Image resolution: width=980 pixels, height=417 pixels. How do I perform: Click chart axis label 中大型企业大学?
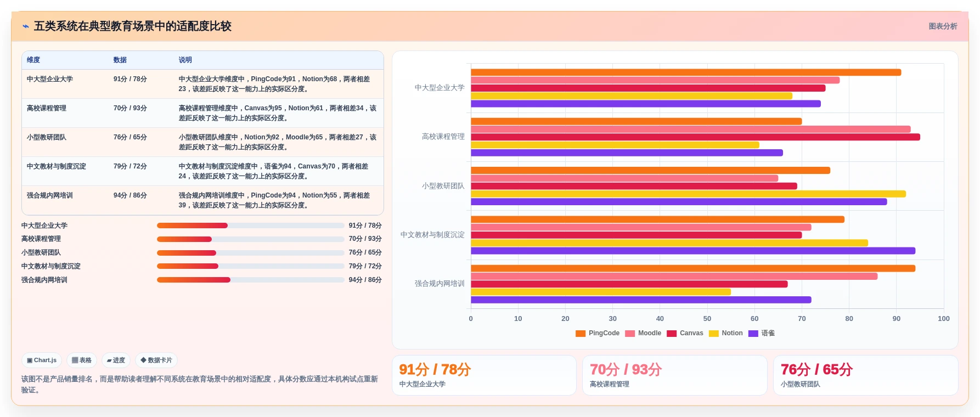click(x=440, y=88)
